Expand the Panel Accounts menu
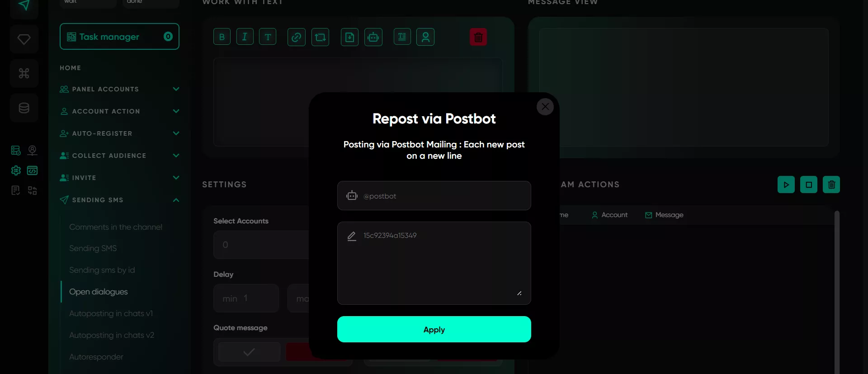The height and width of the screenshot is (374, 868). [119, 89]
